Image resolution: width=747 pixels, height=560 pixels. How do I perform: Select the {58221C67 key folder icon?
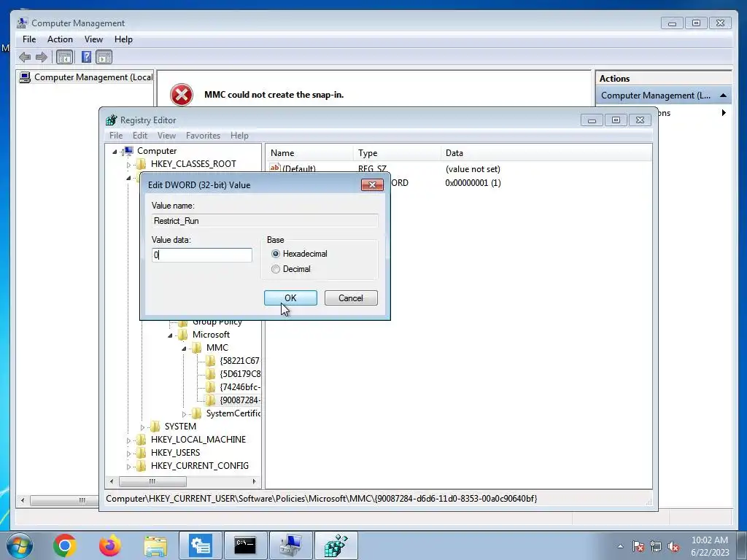point(210,361)
